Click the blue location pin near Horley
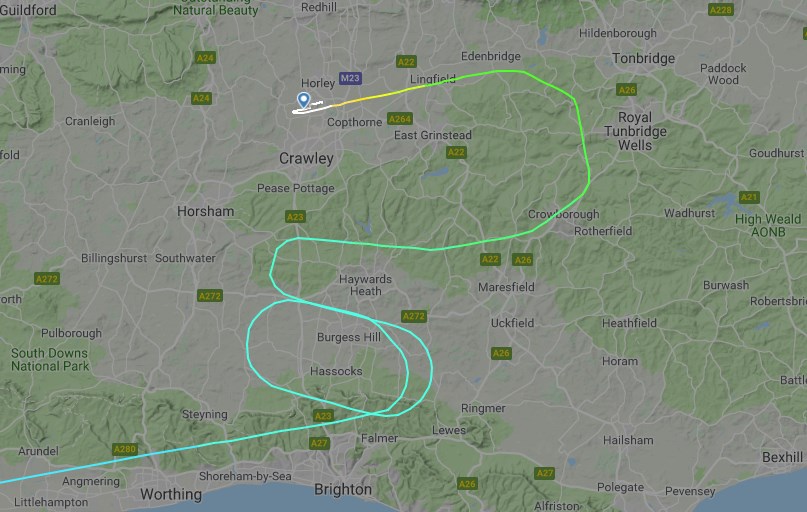The image size is (807, 512). pyautogui.click(x=304, y=100)
